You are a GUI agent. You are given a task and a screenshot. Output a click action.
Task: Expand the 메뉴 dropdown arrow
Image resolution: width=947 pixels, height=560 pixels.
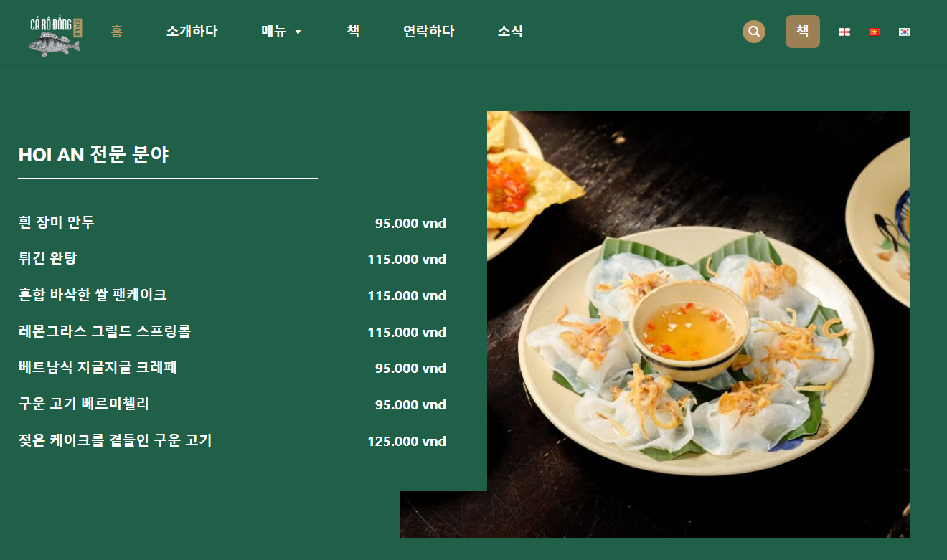coord(298,32)
